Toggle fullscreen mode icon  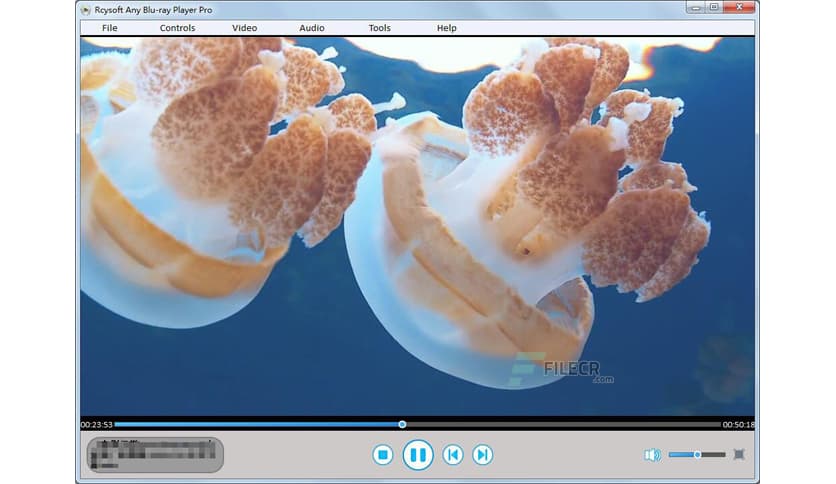(x=739, y=454)
